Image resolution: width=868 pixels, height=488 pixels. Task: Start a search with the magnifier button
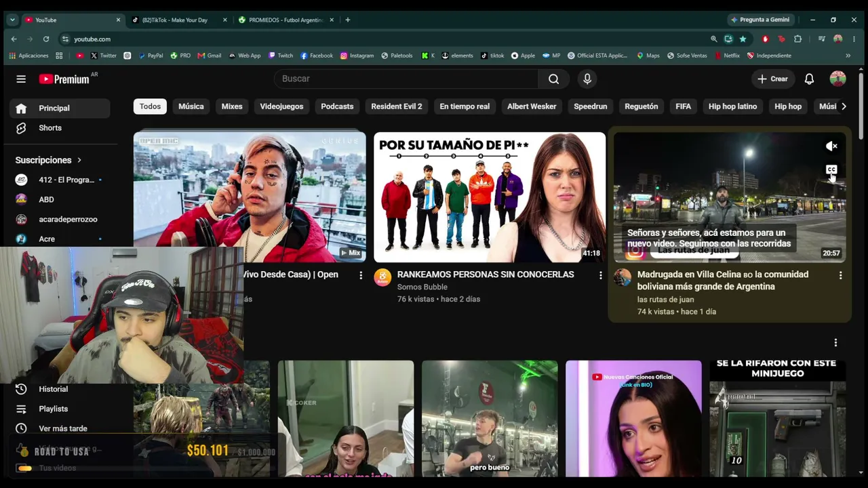click(553, 79)
